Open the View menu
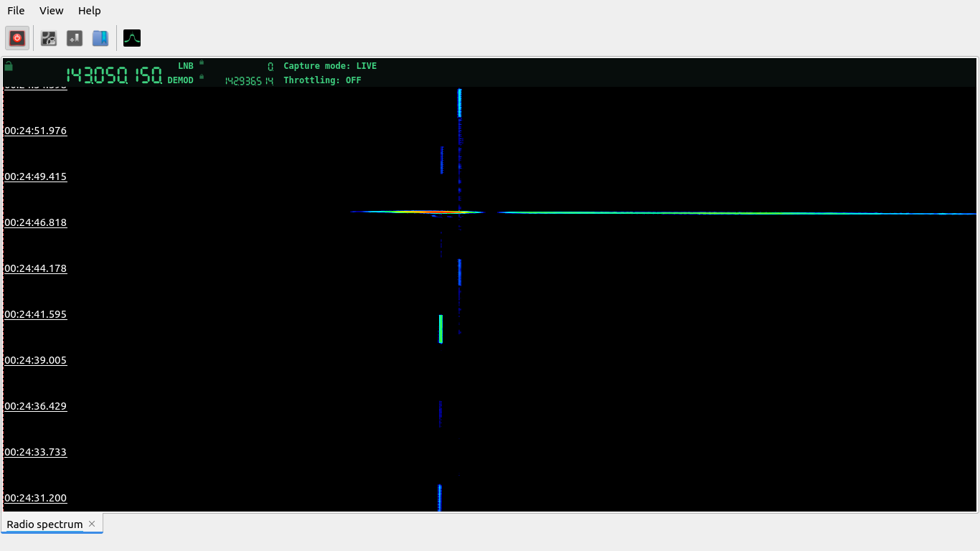The image size is (980, 551). click(51, 11)
